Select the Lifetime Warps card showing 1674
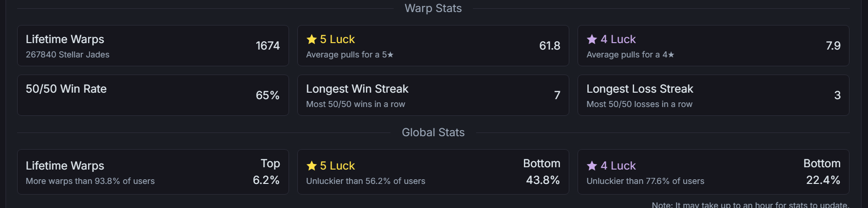Viewport: 868px width, 208px height. tap(153, 45)
